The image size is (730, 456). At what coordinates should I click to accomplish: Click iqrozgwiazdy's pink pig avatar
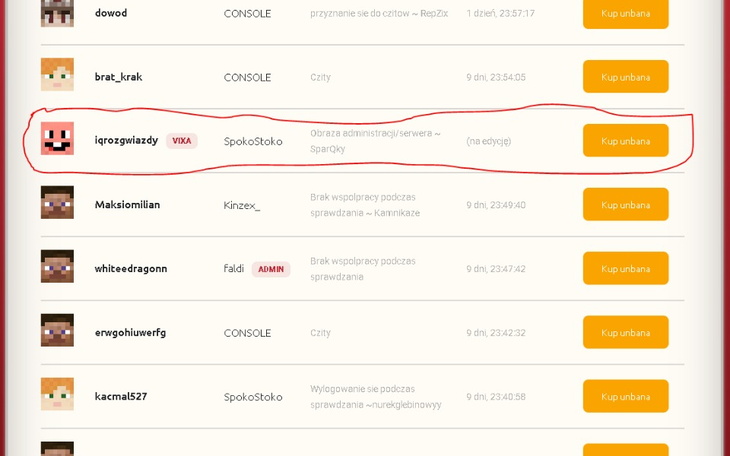pyautogui.click(x=57, y=139)
